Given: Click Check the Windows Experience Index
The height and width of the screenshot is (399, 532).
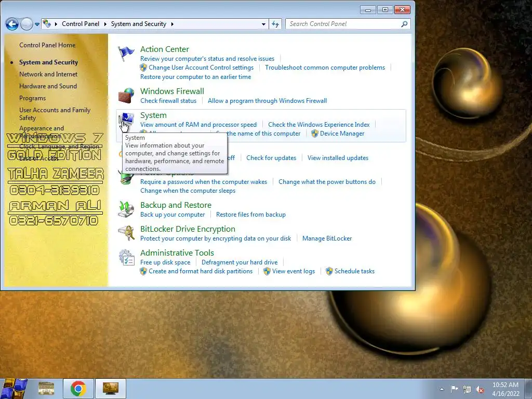Looking at the screenshot, I should [x=318, y=125].
